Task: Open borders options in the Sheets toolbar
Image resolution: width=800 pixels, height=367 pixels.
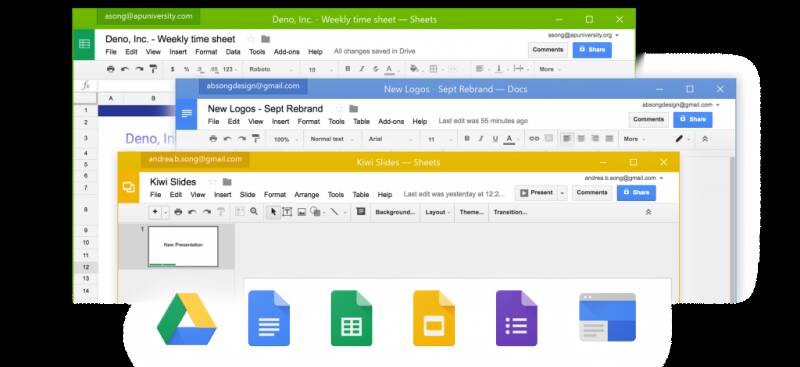Action: pos(433,69)
